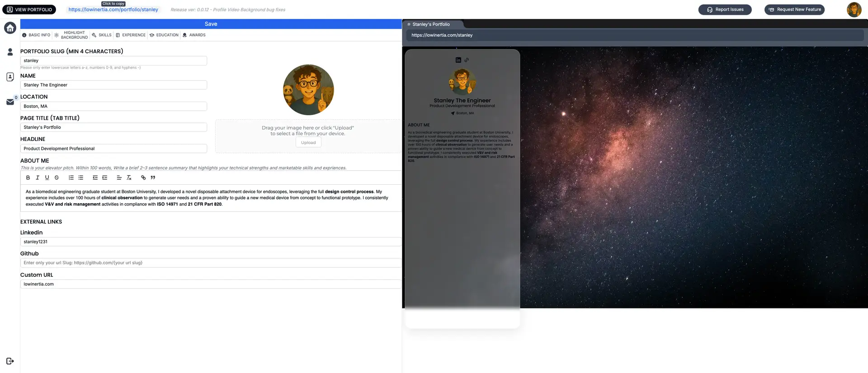This screenshot has width=868, height=373.
Task: Click the home icon in left sidebar
Action: click(x=10, y=28)
